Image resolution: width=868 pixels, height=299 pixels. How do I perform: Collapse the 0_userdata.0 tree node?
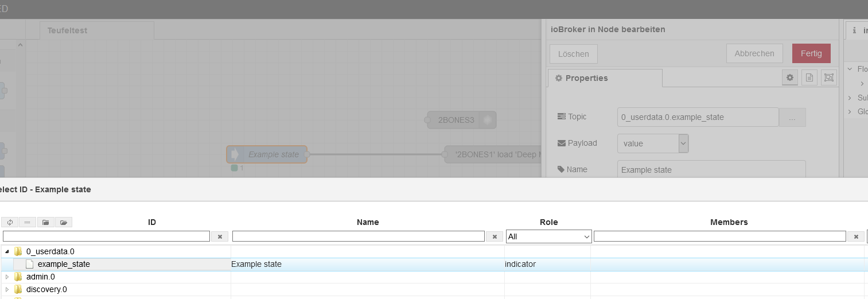point(7,251)
